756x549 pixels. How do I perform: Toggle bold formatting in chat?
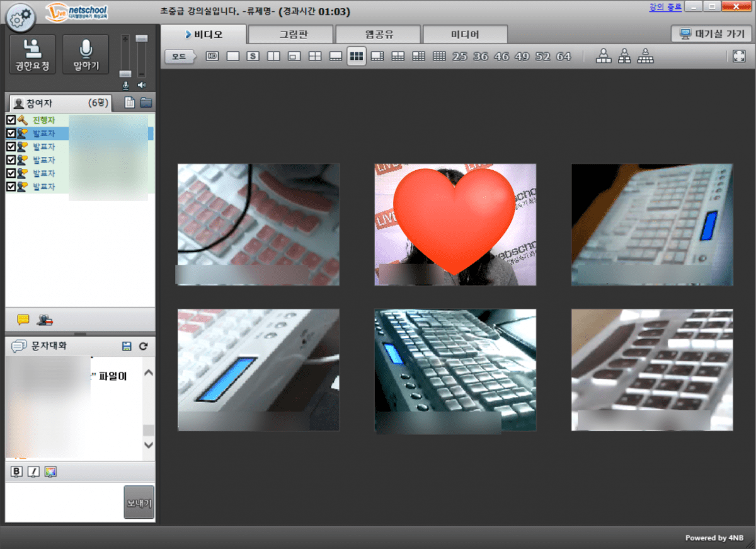point(17,472)
